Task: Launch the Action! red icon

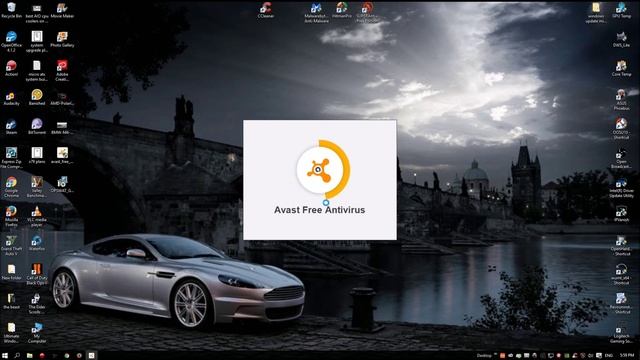Action: coord(11,69)
